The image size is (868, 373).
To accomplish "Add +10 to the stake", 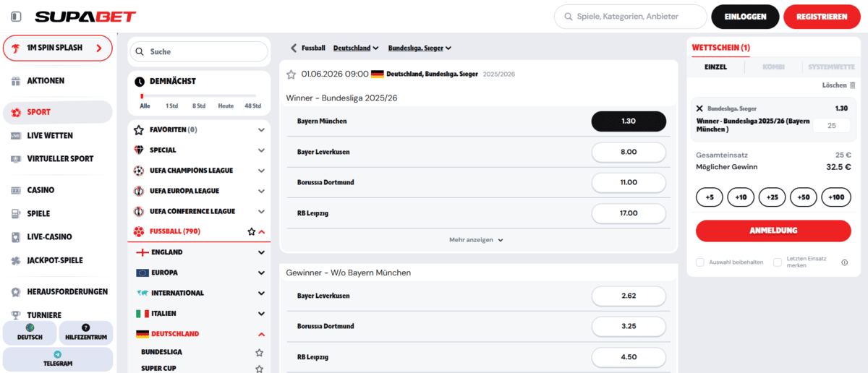I will (x=741, y=197).
